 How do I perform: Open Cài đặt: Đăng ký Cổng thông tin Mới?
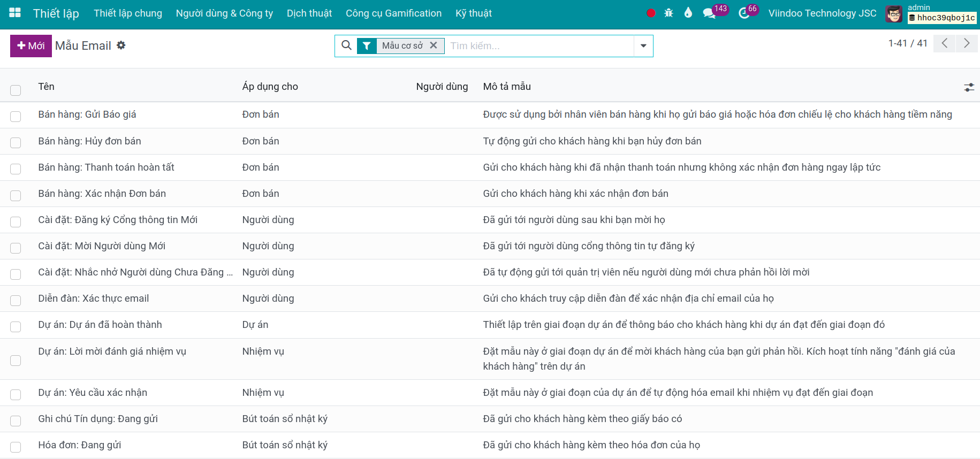pos(118,220)
